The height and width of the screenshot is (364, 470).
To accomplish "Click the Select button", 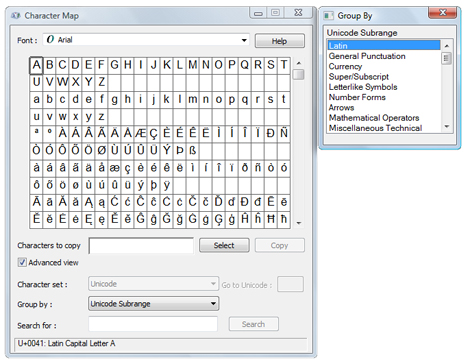I will pos(224,245).
